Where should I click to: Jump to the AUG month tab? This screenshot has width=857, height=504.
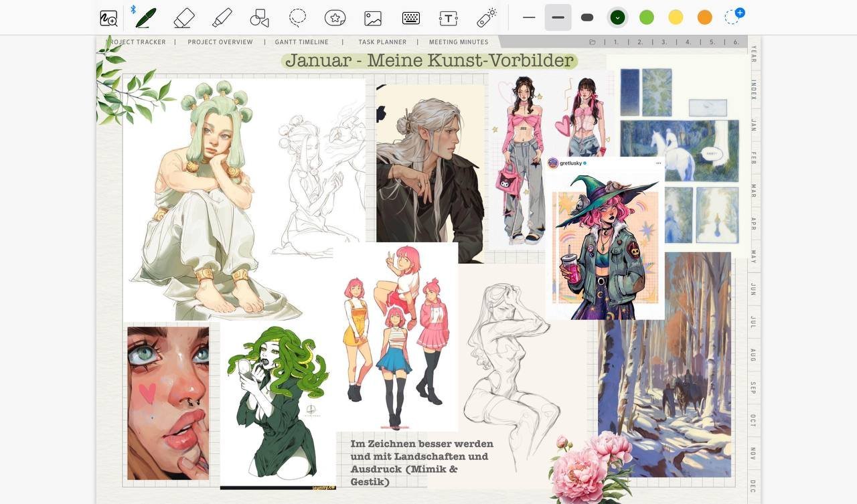(x=754, y=355)
